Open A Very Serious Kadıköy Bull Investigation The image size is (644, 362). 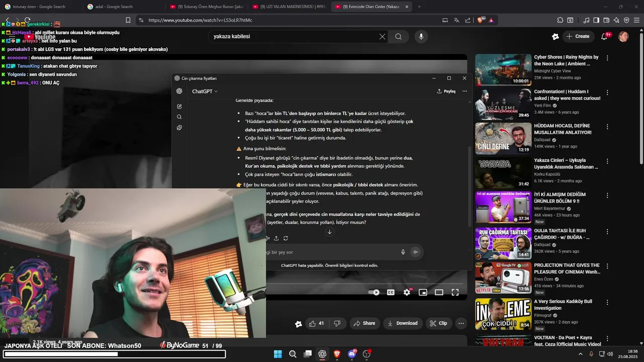567,305
